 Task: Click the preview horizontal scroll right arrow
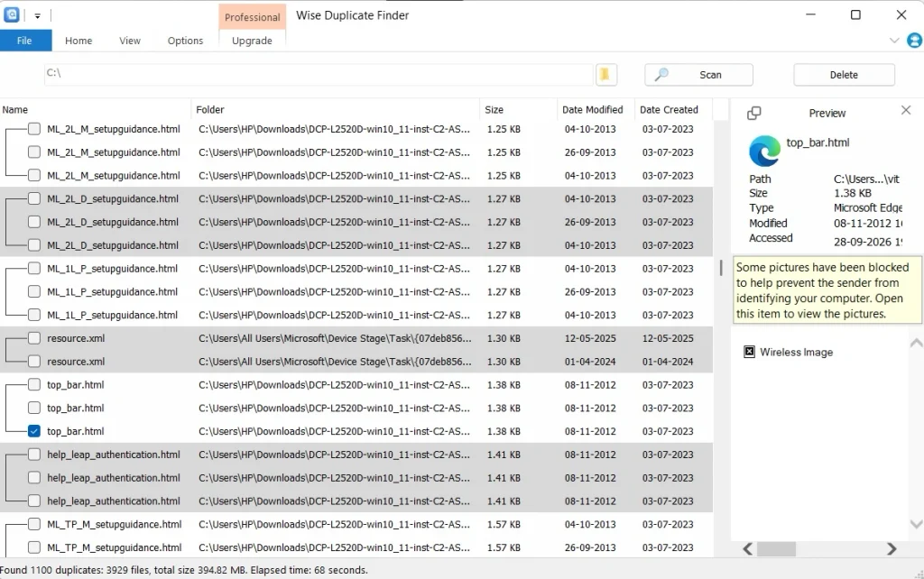pos(892,549)
